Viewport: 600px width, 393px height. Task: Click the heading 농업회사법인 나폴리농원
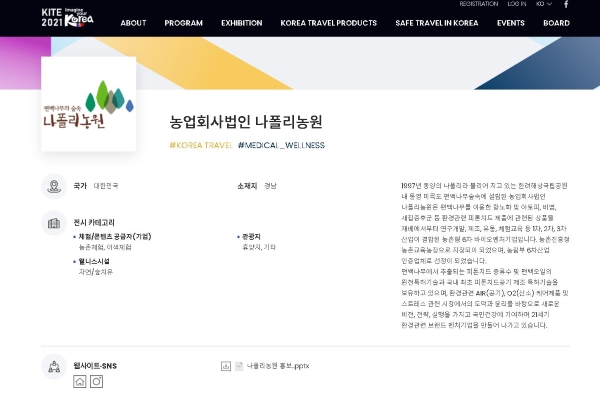[x=246, y=122]
